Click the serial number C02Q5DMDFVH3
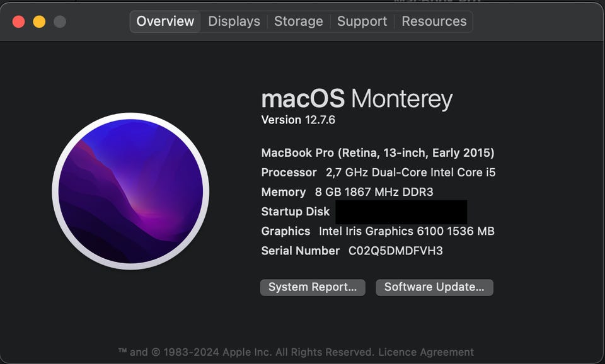This screenshot has width=605, height=364. coord(396,251)
